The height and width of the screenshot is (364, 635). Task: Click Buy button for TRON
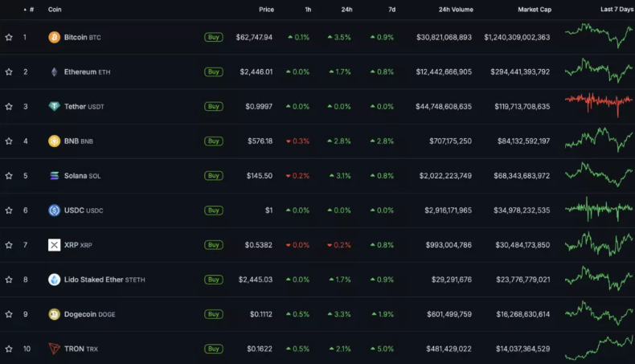[x=214, y=349]
